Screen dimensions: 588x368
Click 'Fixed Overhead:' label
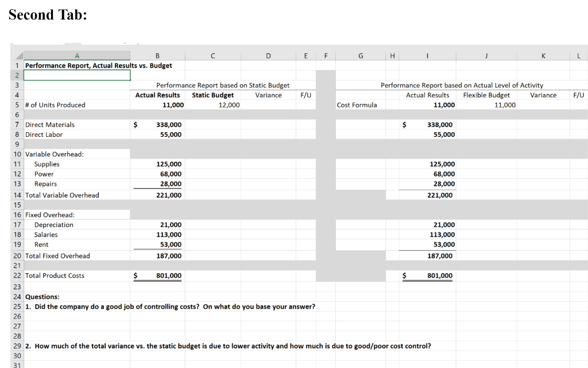pyautogui.click(x=50, y=215)
